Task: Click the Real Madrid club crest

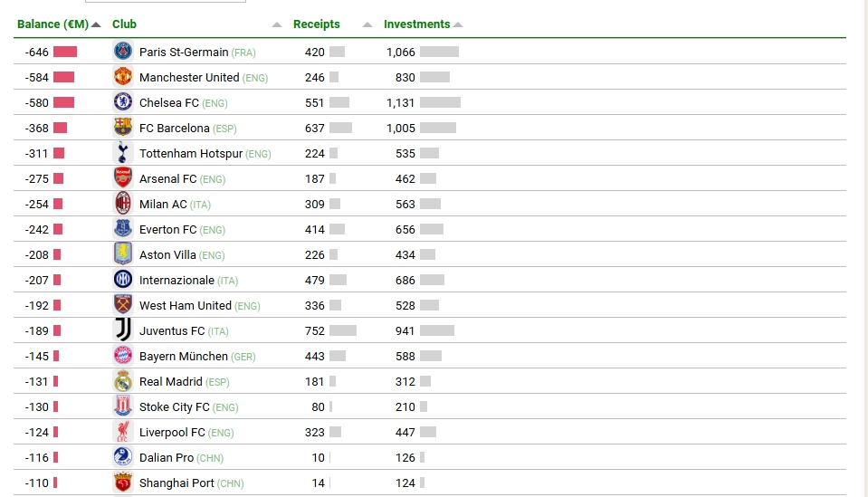Action: 123,381
